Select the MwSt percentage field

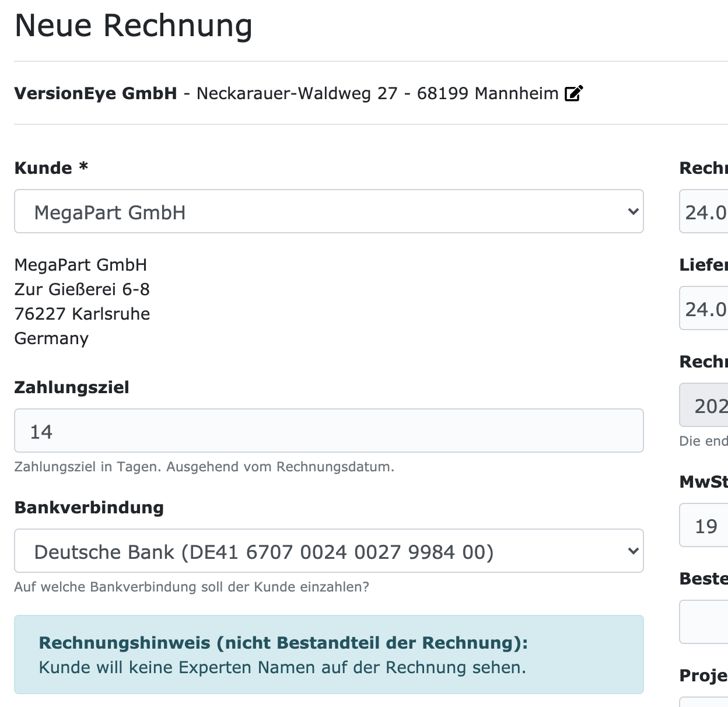[706, 525]
